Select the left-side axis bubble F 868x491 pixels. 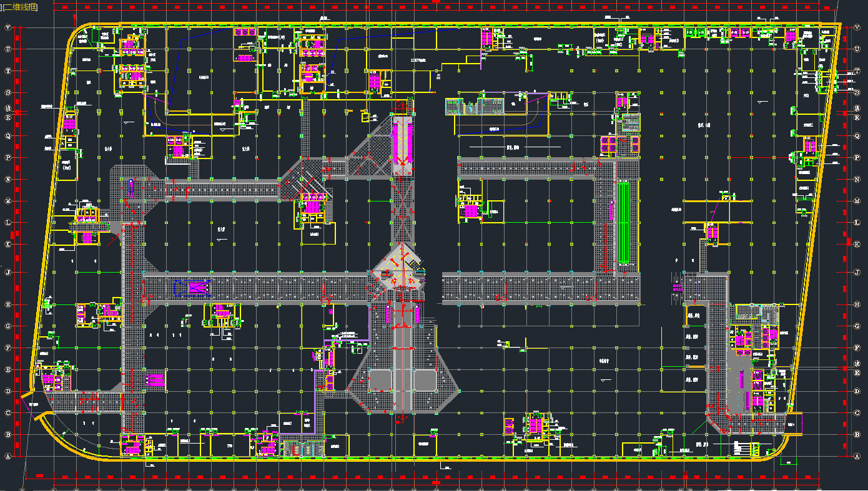tap(9, 348)
